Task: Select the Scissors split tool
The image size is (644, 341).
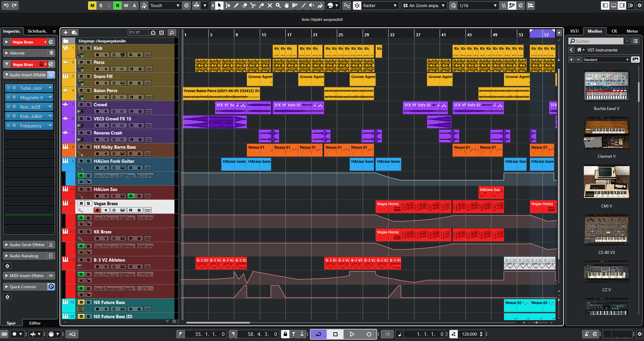Action: tap(253, 5)
